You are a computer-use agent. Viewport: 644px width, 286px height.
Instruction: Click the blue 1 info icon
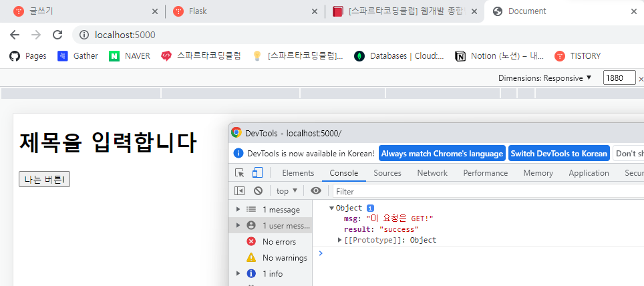251,274
